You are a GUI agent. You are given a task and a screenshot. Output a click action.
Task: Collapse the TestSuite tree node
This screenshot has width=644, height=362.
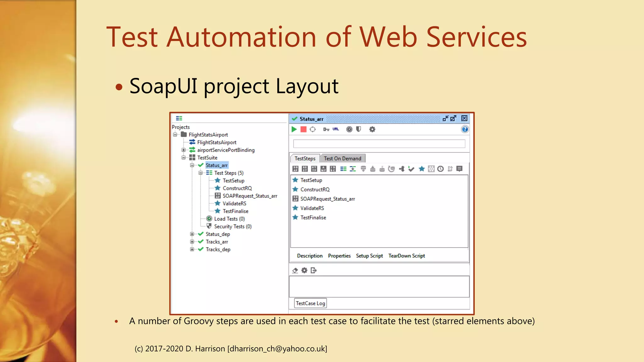(184, 157)
